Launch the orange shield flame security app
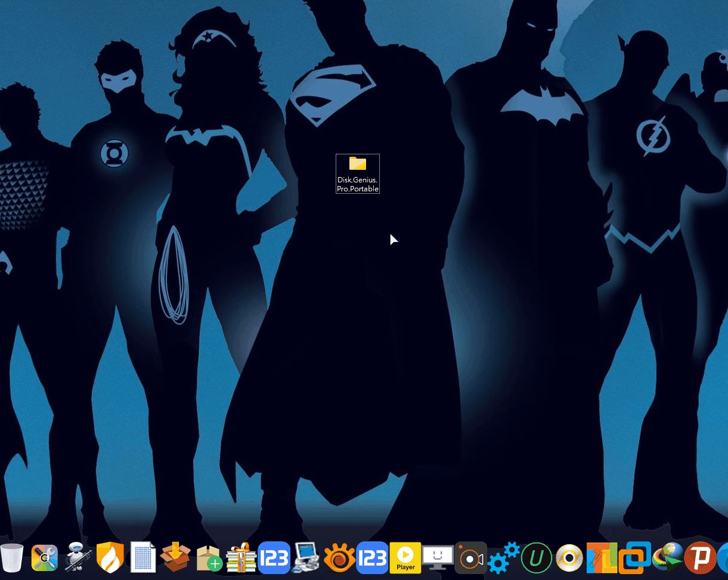 [x=110, y=558]
